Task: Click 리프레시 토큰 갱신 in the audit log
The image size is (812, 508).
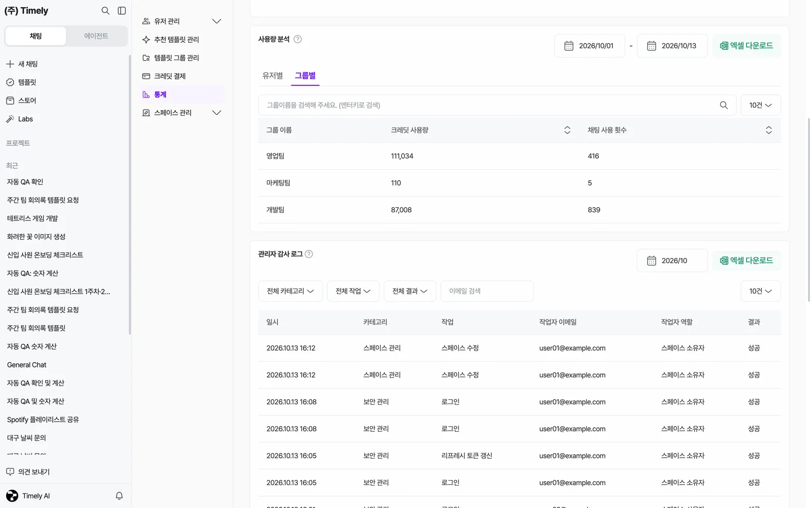Action: [467, 456]
